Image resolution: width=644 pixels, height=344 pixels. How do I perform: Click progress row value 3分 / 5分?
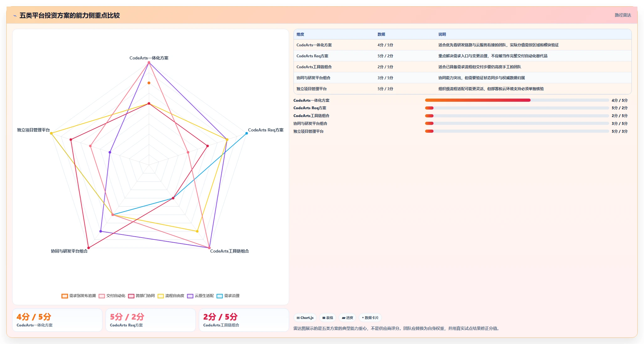620,124
